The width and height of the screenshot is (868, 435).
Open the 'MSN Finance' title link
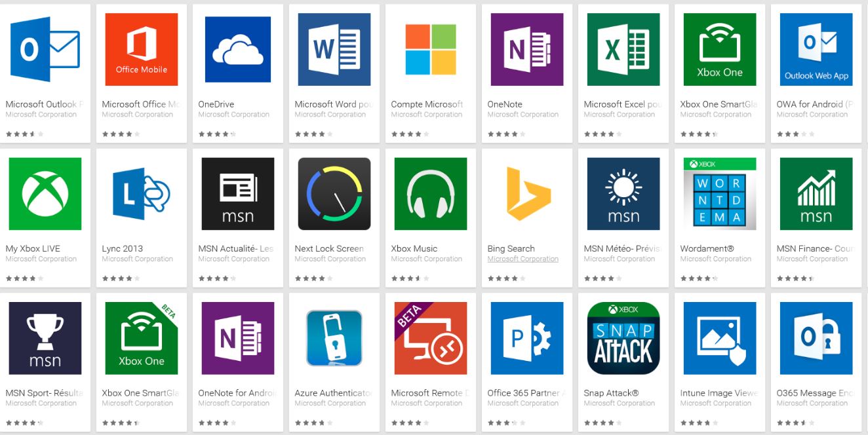coord(816,248)
